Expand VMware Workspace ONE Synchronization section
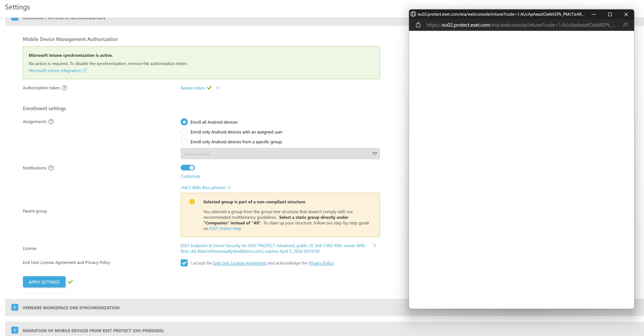The width and height of the screenshot is (644, 336). point(15,307)
